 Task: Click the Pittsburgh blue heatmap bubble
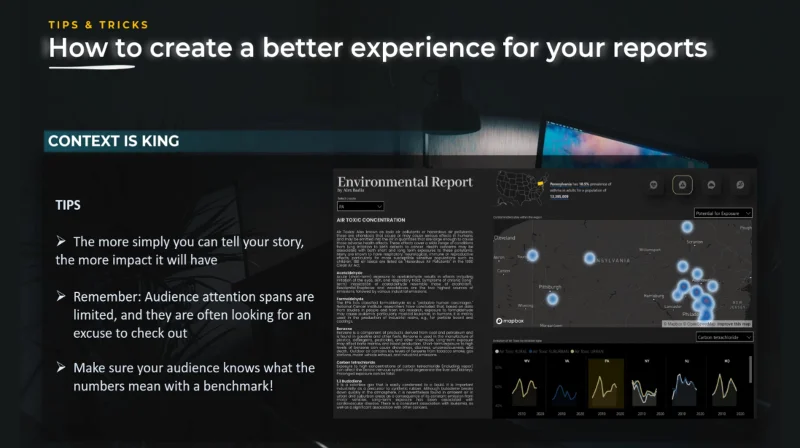click(552, 299)
